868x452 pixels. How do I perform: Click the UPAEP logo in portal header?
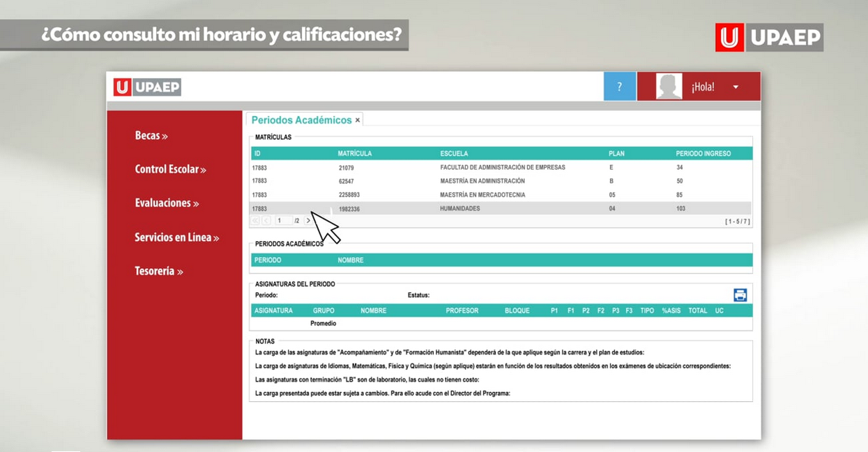147,87
